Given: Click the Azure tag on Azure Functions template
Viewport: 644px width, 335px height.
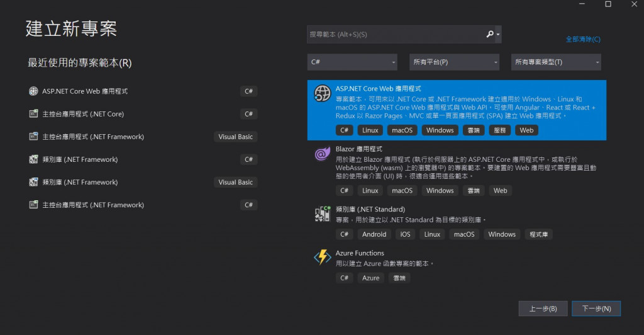Looking at the screenshot, I should (x=371, y=278).
